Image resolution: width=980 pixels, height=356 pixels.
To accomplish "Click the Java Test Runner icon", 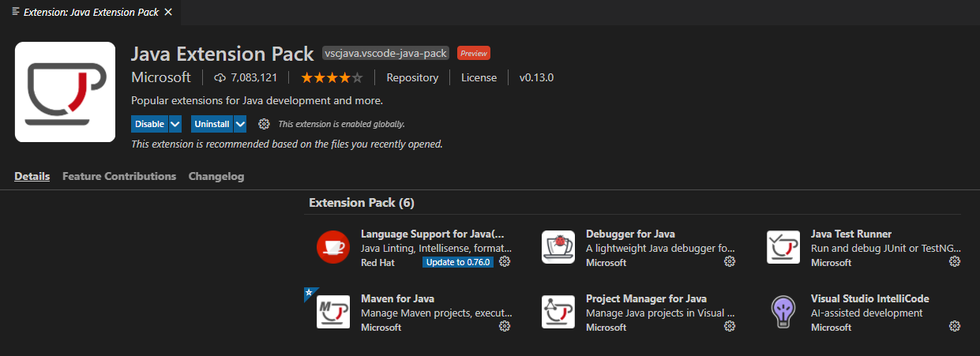I will point(783,247).
